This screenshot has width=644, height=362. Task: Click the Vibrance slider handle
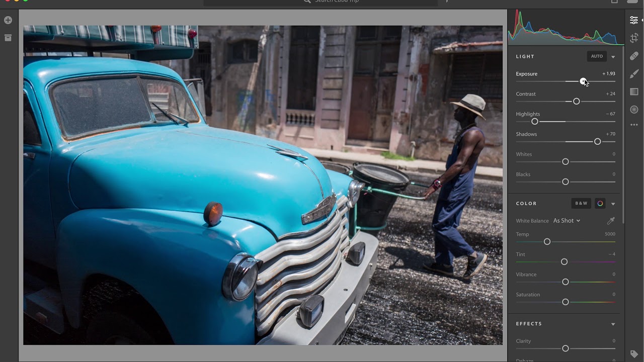point(566,282)
